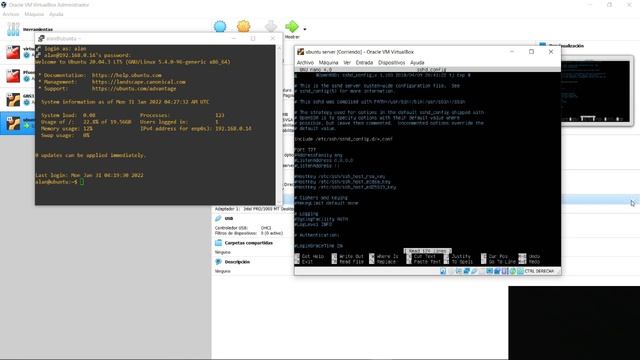Screen dimensions: 640x360
Task: Click 'Include /etc/ssh/sshd_config.d/*.conf' line in nano
Action: [x=343, y=139]
